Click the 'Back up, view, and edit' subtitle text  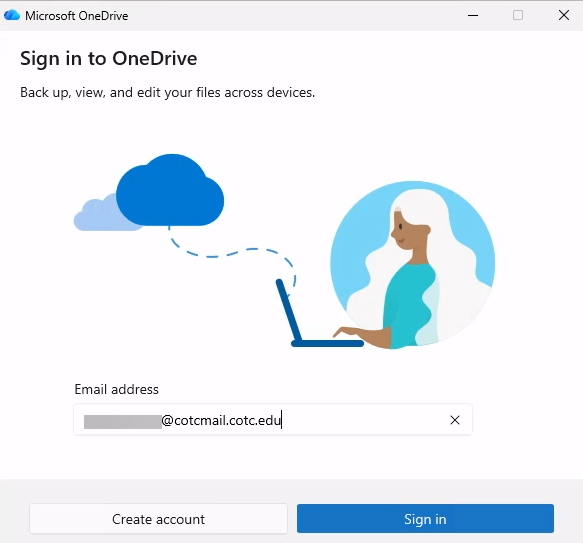click(x=167, y=92)
